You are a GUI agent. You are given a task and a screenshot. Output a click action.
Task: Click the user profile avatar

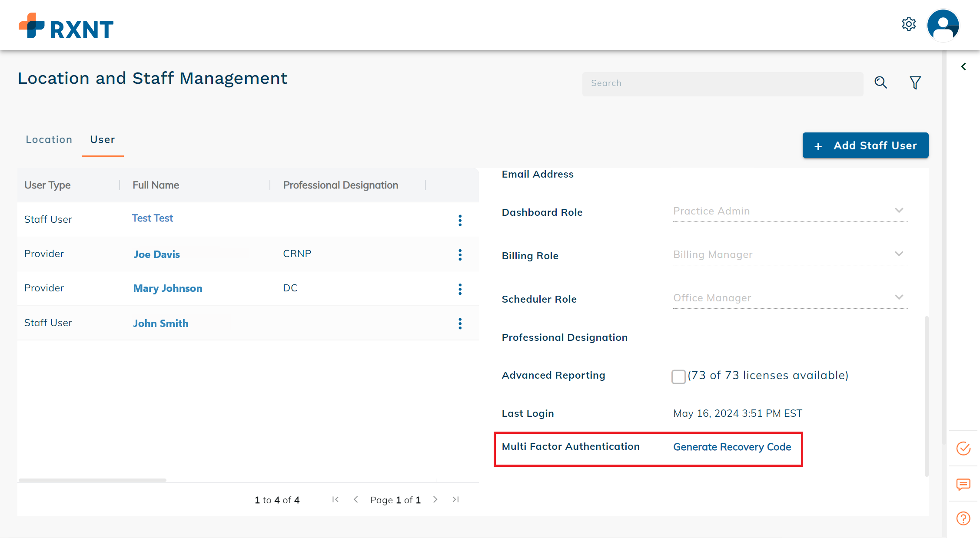point(943,25)
